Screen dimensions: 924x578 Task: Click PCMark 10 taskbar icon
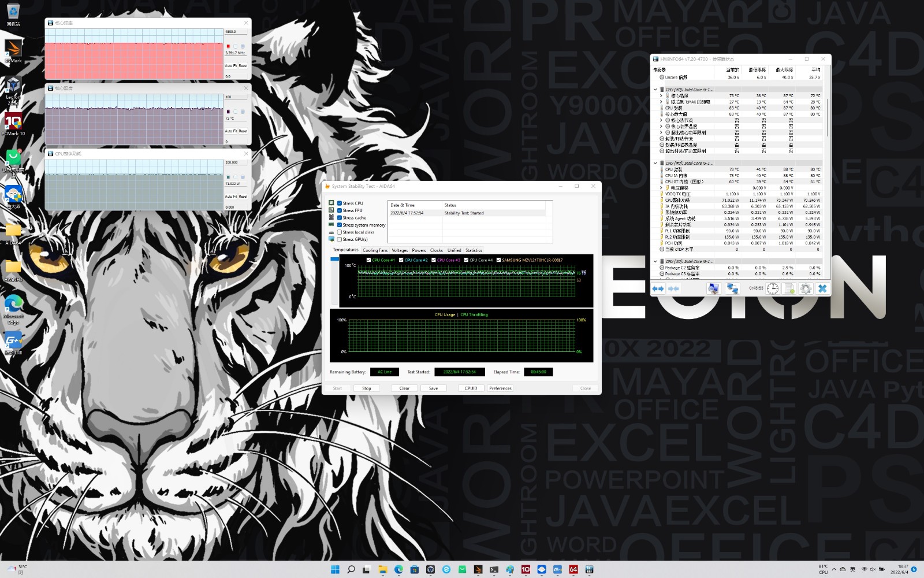[x=526, y=569]
